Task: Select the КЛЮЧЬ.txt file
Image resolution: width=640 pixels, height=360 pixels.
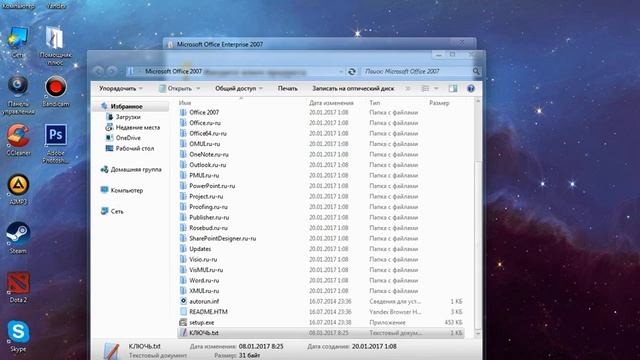Action: pos(320,333)
